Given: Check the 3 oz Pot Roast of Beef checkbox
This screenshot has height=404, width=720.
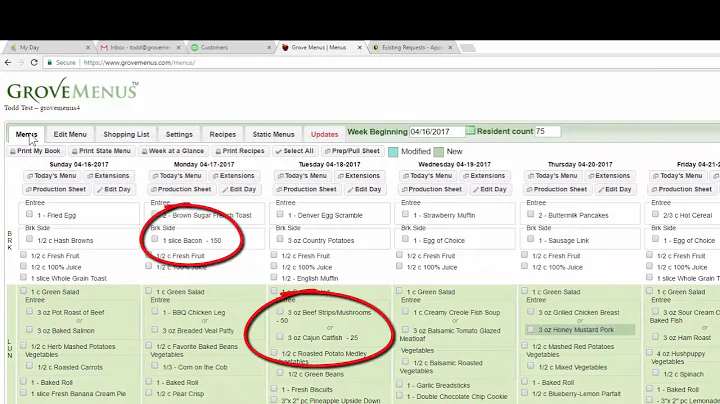Looking at the screenshot, I should click(29, 311).
